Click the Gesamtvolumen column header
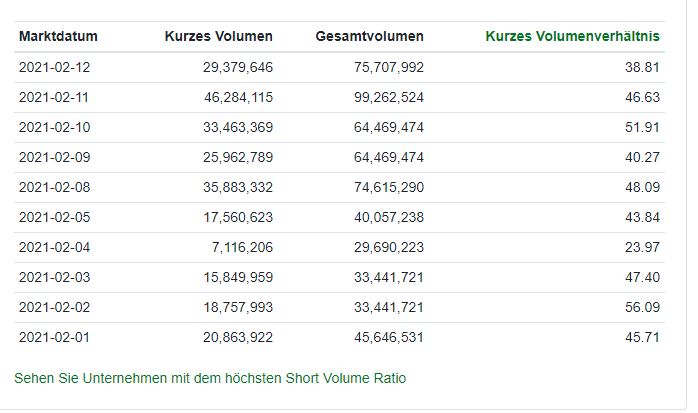This screenshot has height=413, width=698. coord(370,37)
